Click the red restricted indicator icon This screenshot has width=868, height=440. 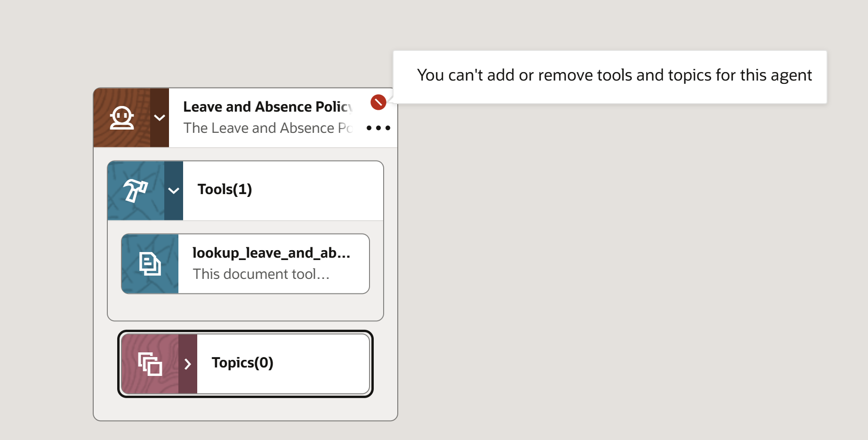378,102
